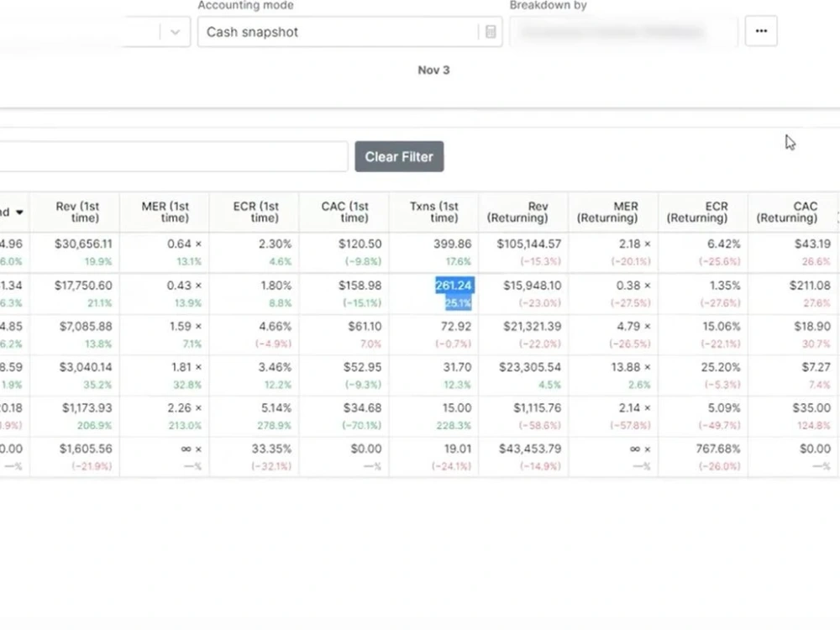Click the 1.81 × MER value
Screen dimensions: 840x630
[x=186, y=367]
